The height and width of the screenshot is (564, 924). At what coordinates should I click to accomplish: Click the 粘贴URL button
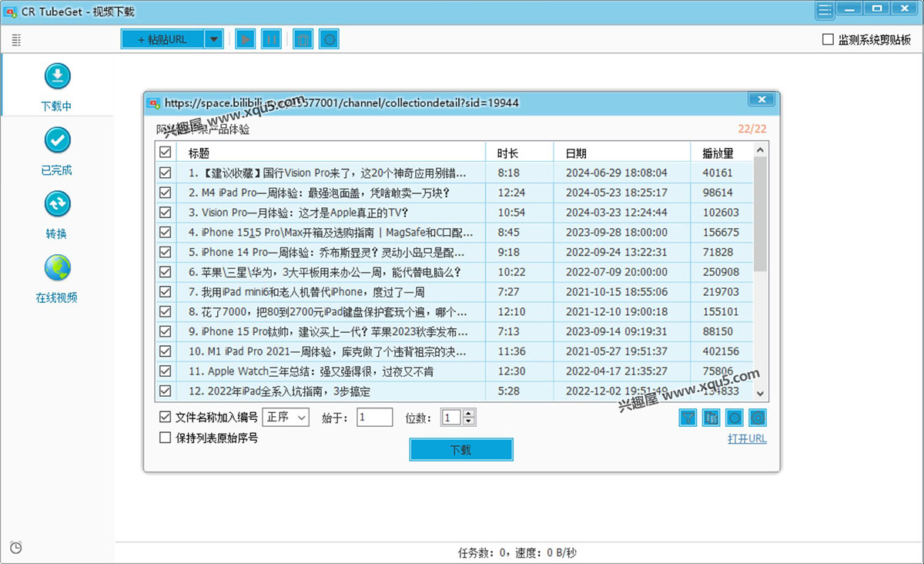coord(163,39)
